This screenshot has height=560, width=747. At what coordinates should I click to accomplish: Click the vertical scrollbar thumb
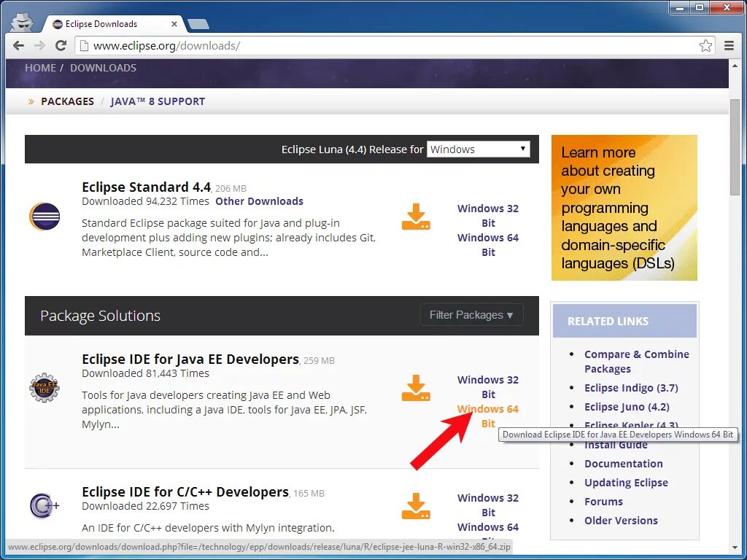[735, 147]
